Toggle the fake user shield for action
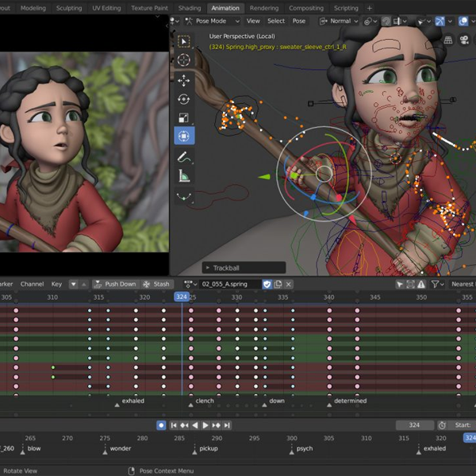Image resolution: width=476 pixels, height=476 pixels. [267, 284]
